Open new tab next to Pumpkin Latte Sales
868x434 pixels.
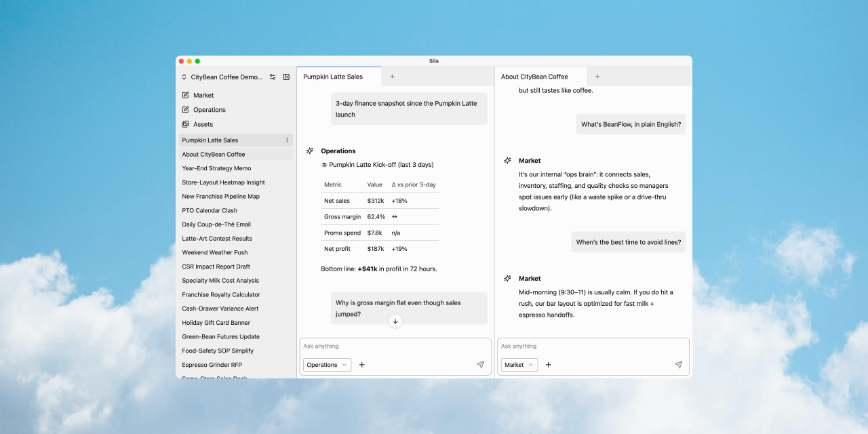(x=392, y=77)
